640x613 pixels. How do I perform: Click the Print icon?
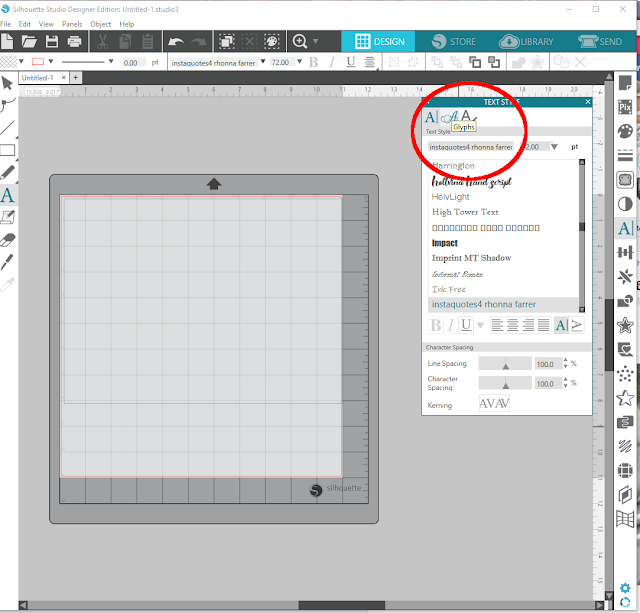(x=74, y=41)
